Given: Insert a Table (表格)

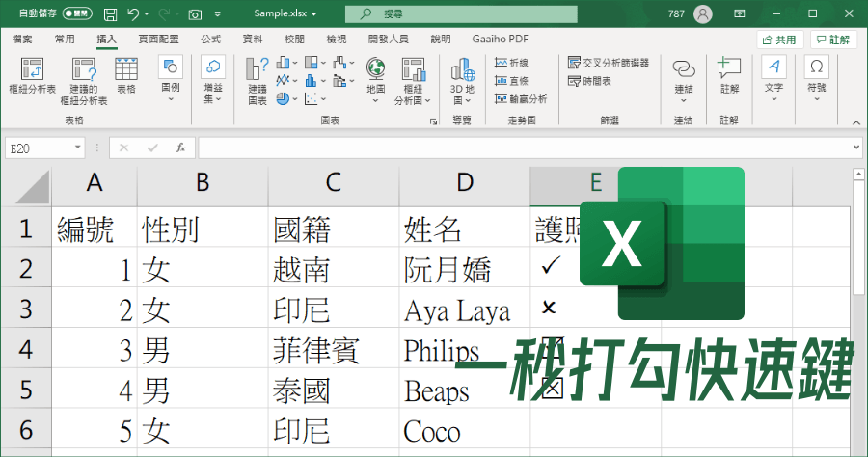Looking at the screenshot, I should pyautogui.click(x=126, y=75).
